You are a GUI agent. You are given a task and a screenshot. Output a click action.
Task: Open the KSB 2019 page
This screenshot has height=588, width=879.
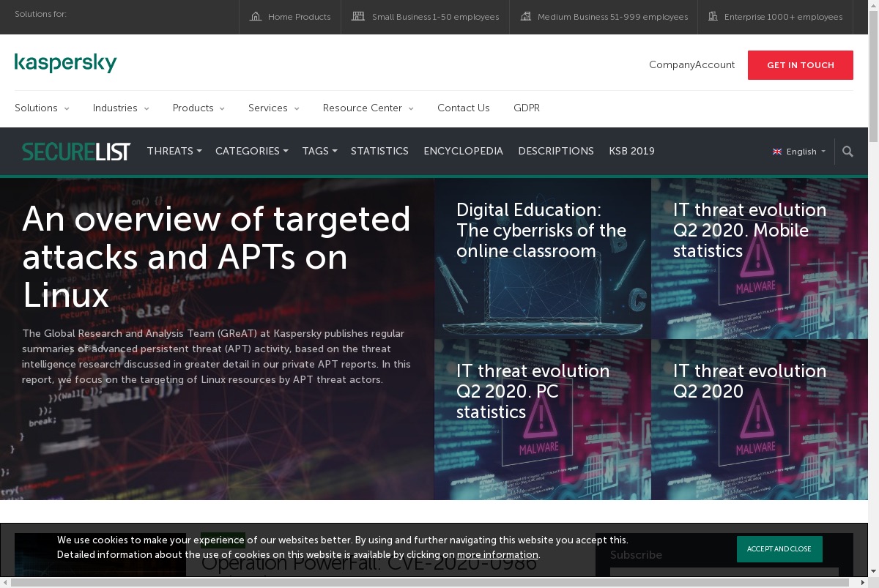click(632, 151)
